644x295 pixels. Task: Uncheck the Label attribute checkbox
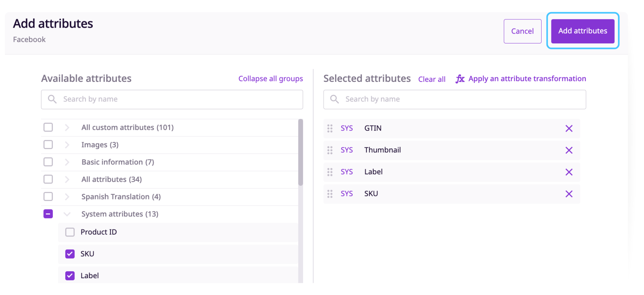pyautogui.click(x=70, y=276)
